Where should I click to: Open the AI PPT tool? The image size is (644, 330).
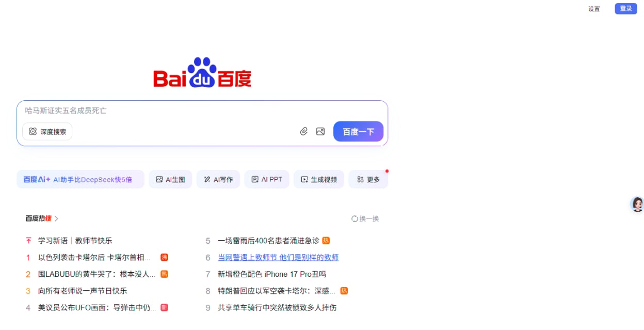pos(267,179)
